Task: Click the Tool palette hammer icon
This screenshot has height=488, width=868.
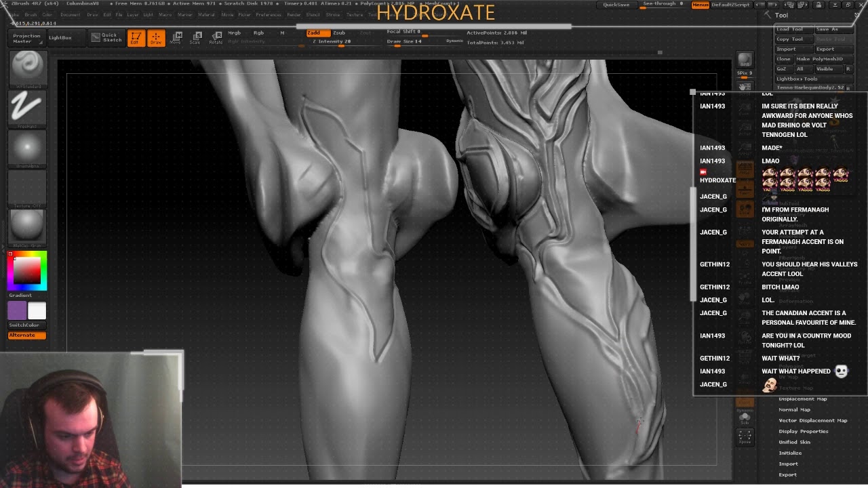Action: pyautogui.click(x=767, y=15)
